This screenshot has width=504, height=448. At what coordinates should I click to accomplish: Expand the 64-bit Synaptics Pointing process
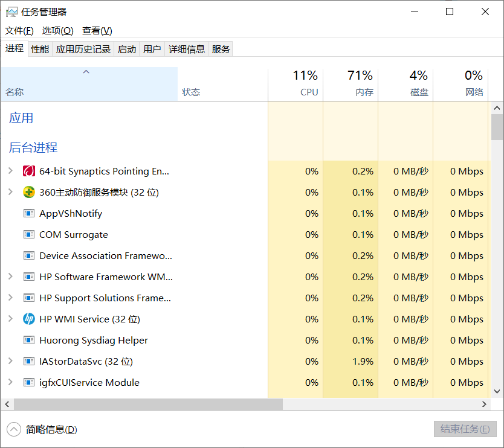[x=10, y=171]
